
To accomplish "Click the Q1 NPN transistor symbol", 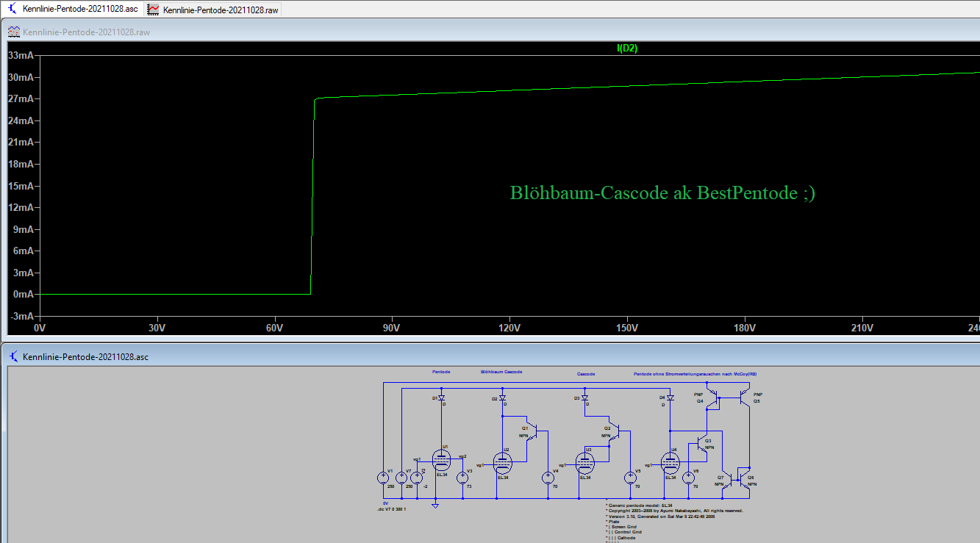I will coord(534,432).
